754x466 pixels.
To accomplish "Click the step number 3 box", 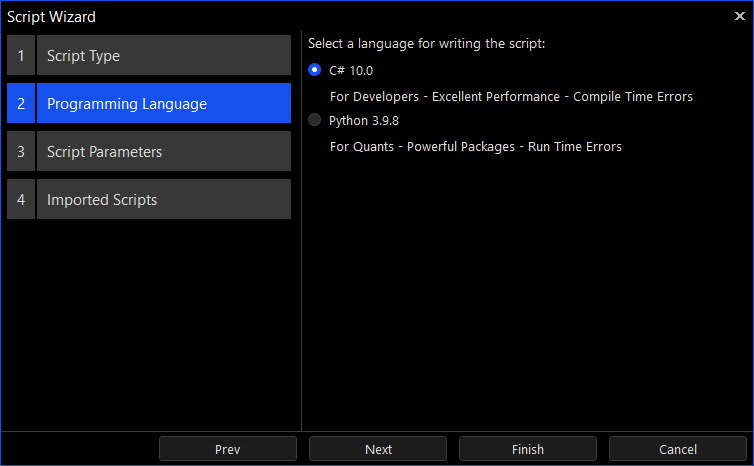I will point(21,152).
